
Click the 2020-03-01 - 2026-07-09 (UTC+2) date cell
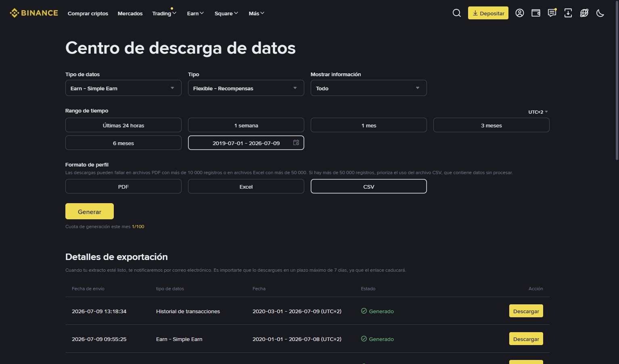click(297, 311)
